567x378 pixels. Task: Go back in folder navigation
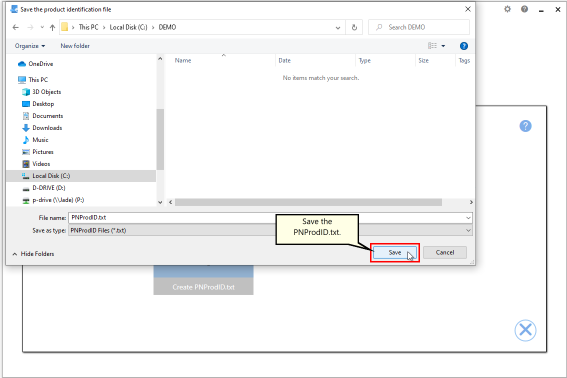[x=16, y=27]
